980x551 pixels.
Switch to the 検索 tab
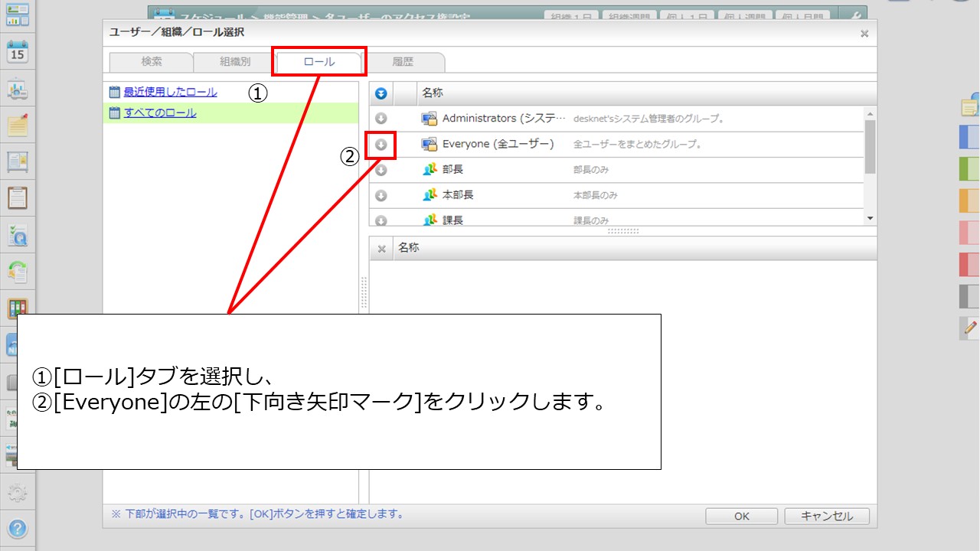point(151,62)
